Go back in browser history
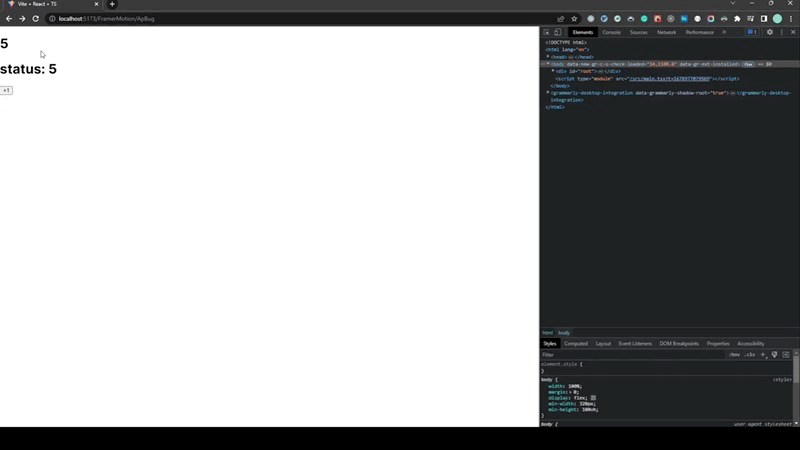800x450 pixels. (9, 19)
